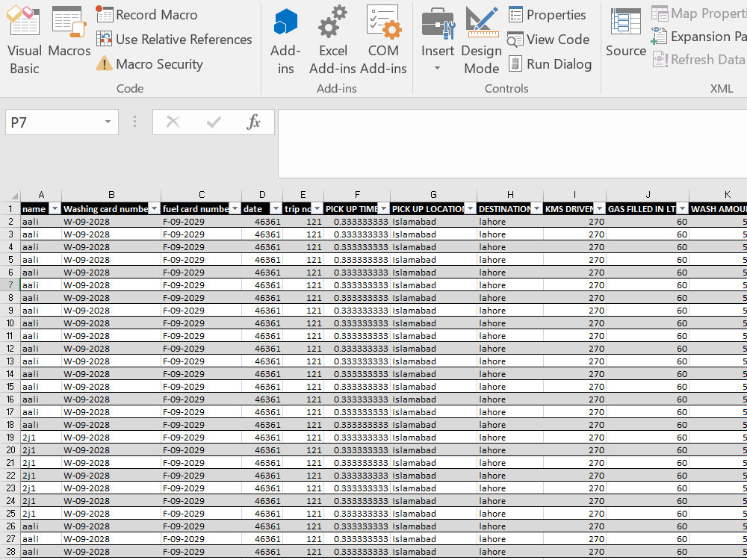This screenshot has width=747, height=560.
Task: Click cell A26 containing aali
Action: tap(41, 526)
